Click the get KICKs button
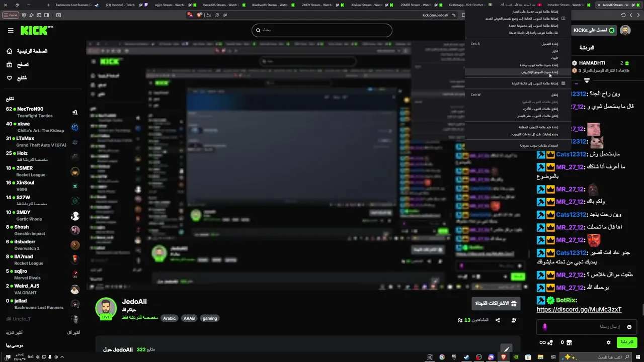 [x=594, y=30]
